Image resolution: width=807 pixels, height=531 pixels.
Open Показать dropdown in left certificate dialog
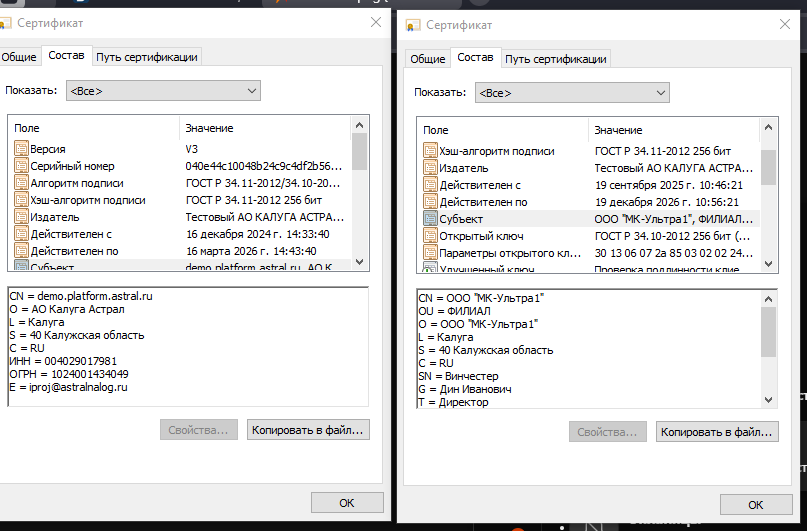163,91
